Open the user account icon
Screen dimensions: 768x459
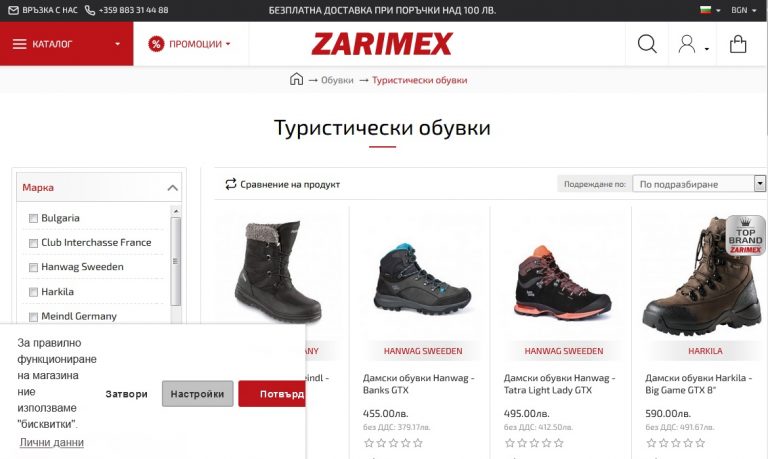tap(687, 44)
